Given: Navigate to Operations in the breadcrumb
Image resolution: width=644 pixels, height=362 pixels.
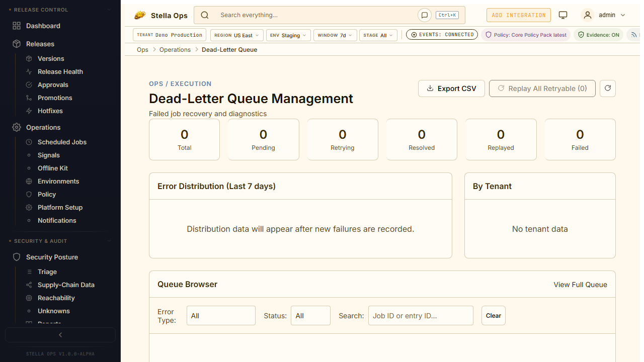Looking at the screenshot, I should pos(175,50).
